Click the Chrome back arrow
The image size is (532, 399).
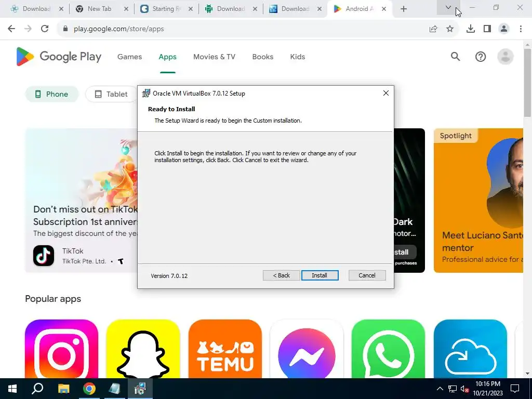[x=11, y=29]
